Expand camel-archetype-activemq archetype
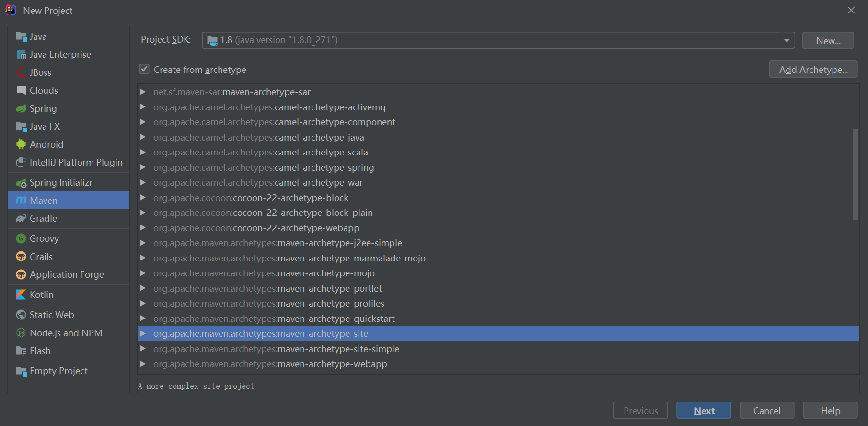The image size is (868, 426). [x=143, y=107]
